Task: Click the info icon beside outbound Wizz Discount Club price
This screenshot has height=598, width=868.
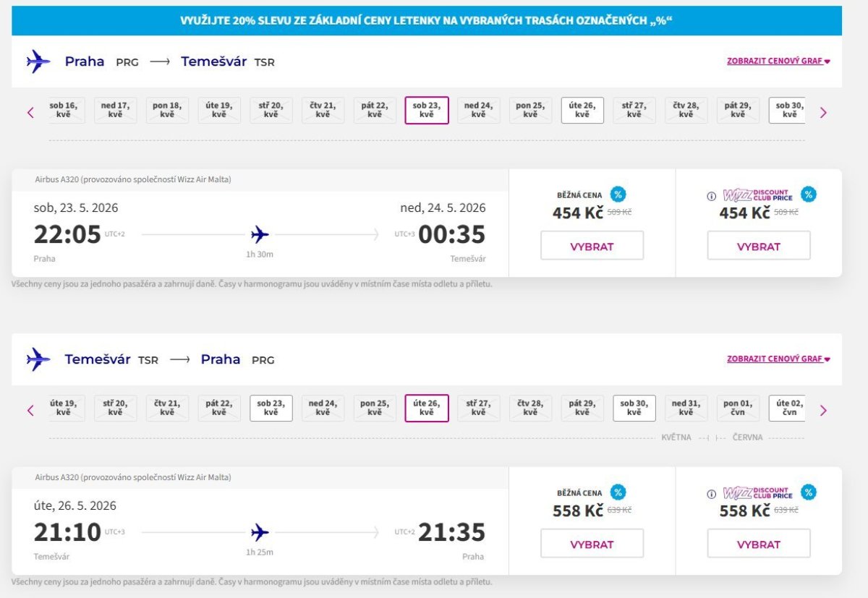Action: pyautogui.click(x=711, y=196)
